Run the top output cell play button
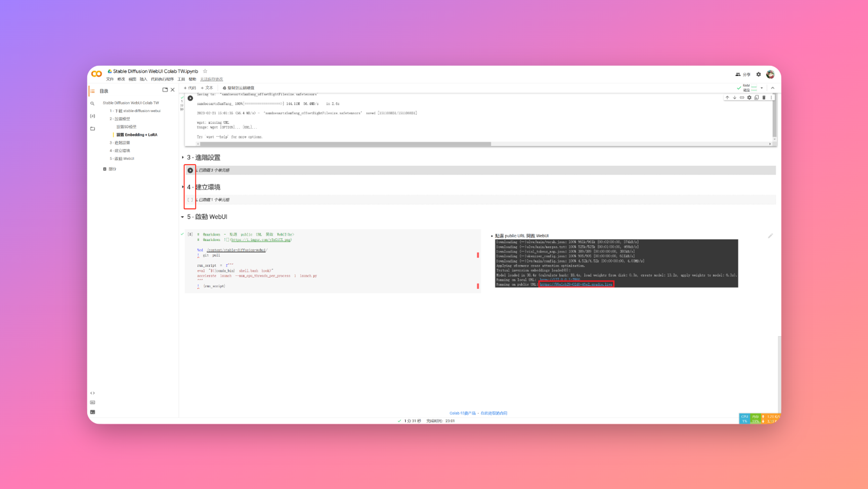 pos(190,99)
